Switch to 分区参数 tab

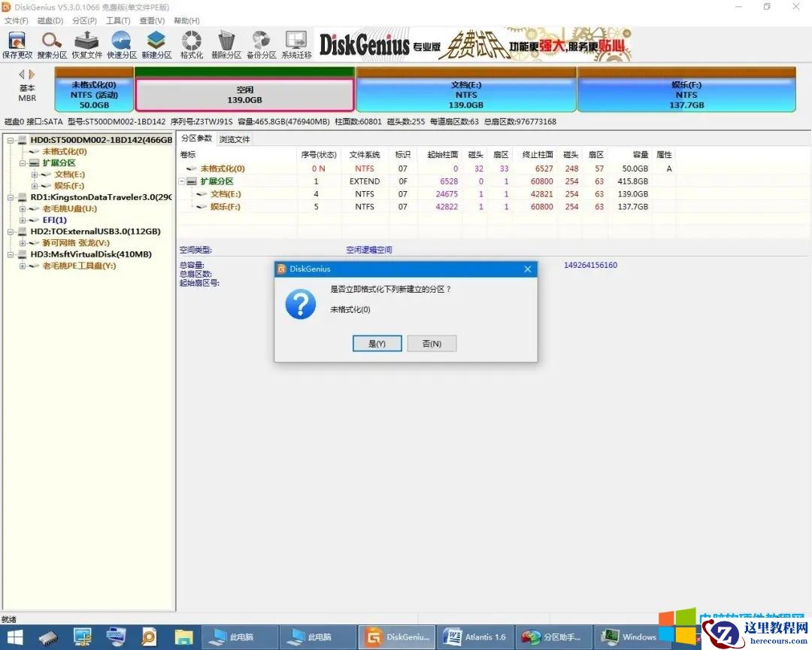[196, 138]
